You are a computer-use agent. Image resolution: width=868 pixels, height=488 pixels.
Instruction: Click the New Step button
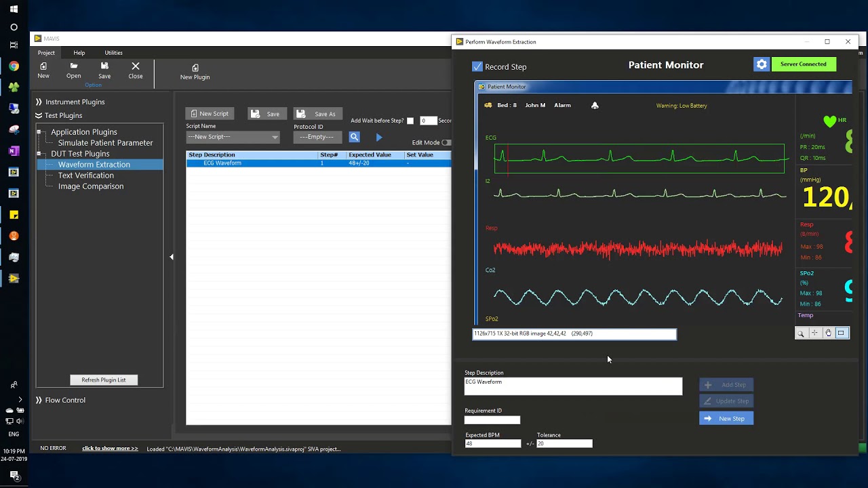[726, 419]
